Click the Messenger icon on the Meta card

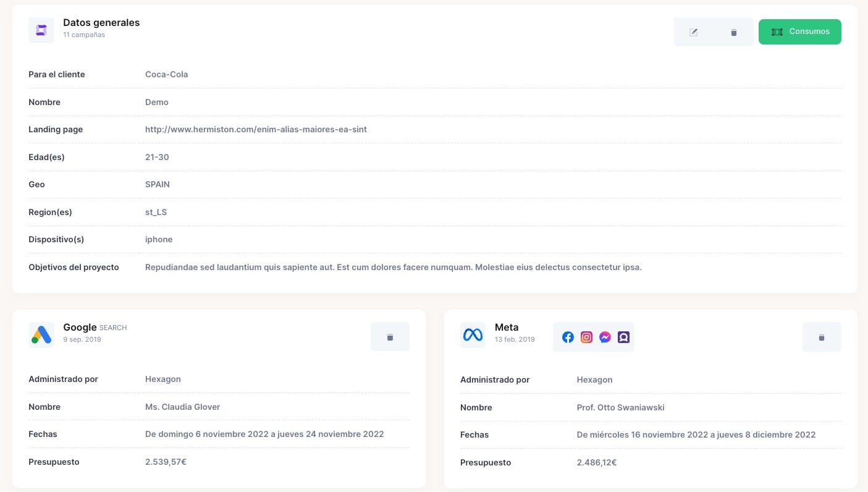605,337
